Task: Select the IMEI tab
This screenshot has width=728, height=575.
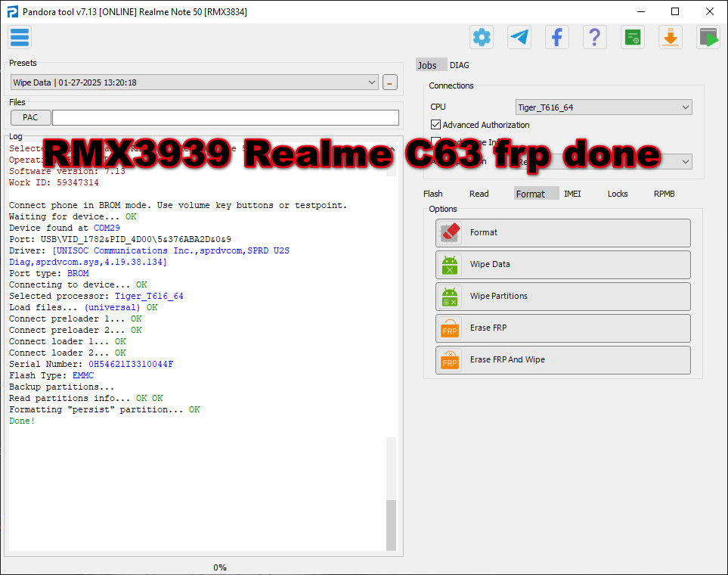Action: [x=572, y=193]
